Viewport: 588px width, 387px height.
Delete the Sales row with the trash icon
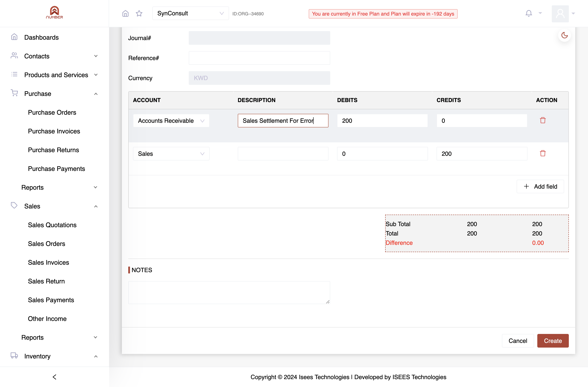543,153
